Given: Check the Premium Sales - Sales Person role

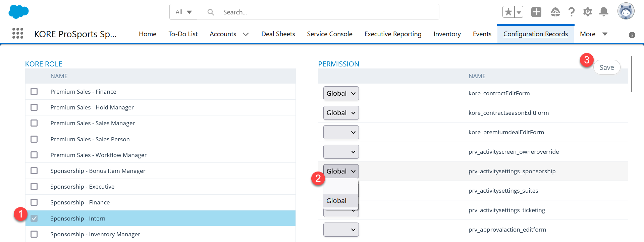Looking at the screenshot, I should coord(34,139).
